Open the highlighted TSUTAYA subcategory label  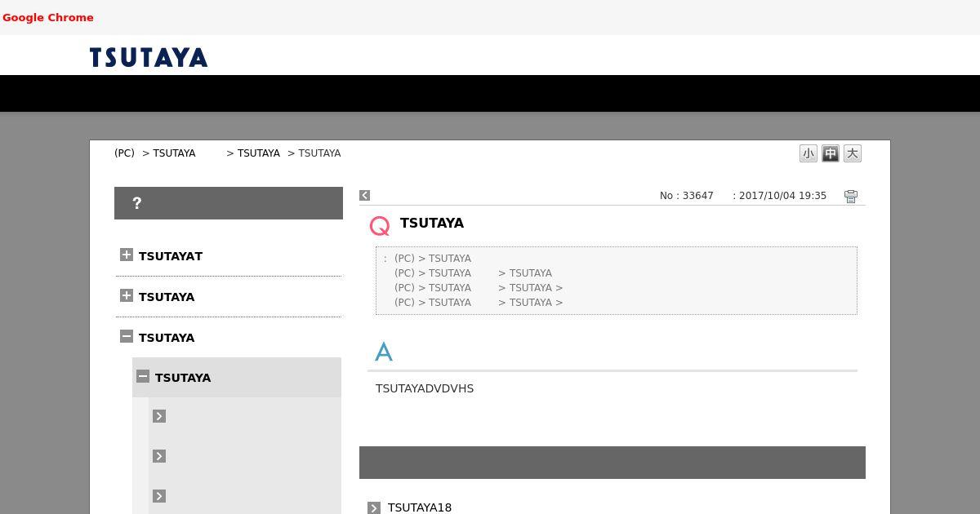(183, 378)
